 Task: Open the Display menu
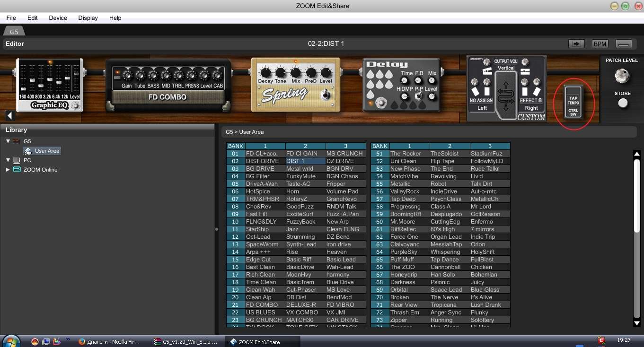(x=88, y=18)
